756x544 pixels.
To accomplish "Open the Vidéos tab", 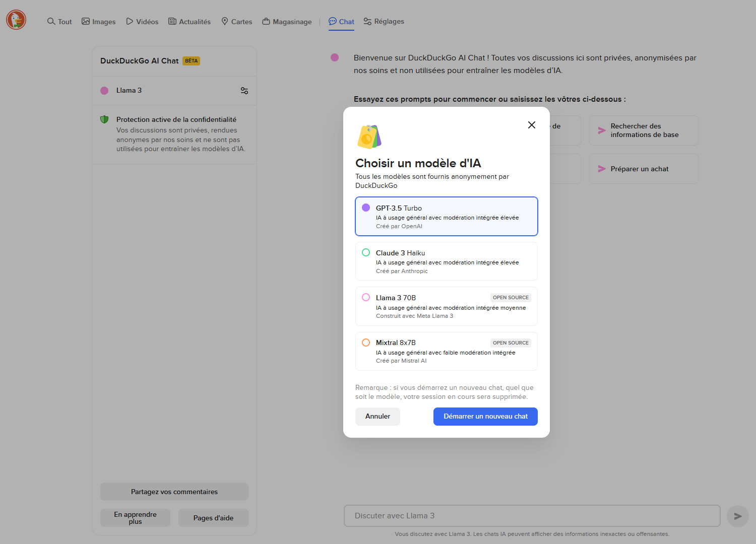I will click(x=142, y=22).
